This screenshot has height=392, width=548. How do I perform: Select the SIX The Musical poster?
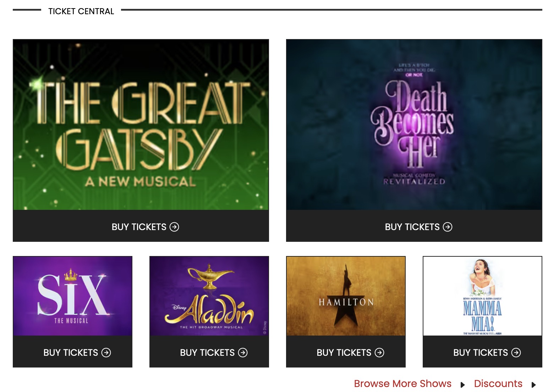click(x=72, y=296)
